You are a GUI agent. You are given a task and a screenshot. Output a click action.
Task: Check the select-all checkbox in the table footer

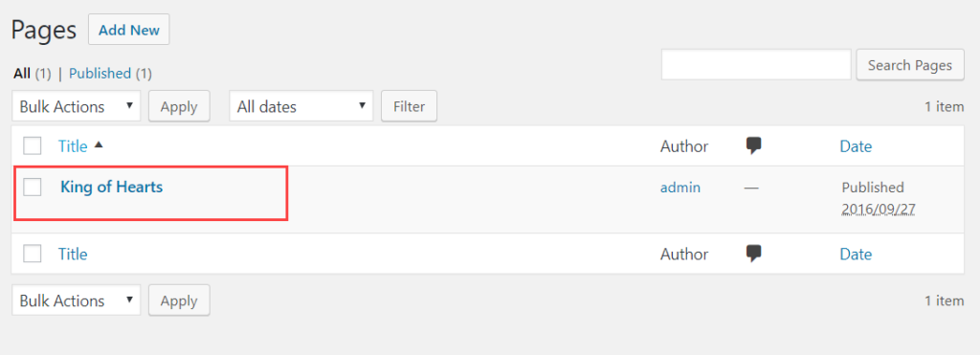(x=32, y=254)
